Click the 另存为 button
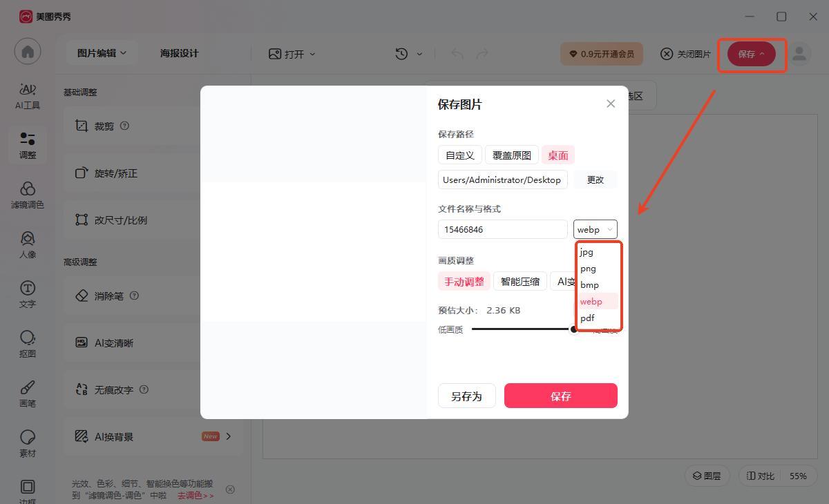The image size is (829, 504). pyautogui.click(x=466, y=396)
